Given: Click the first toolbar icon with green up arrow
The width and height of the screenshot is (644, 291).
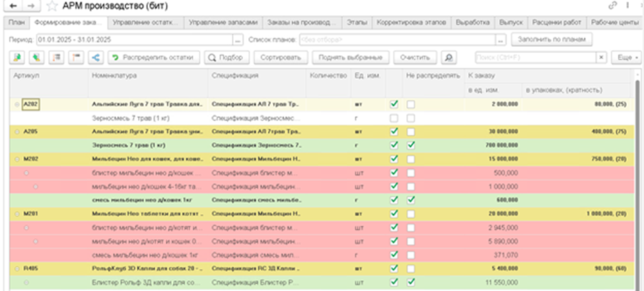Looking at the screenshot, I should click(17, 57).
